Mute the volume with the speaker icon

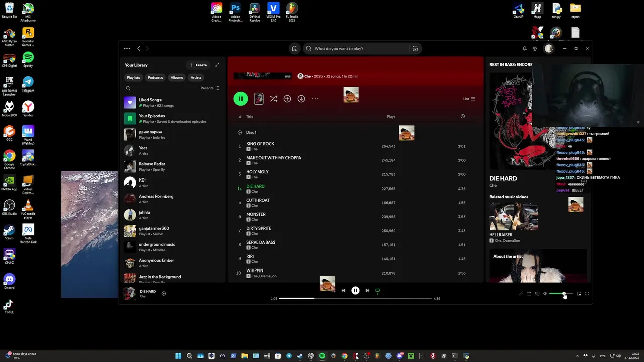pyautogui.click(x=545, y=294)
